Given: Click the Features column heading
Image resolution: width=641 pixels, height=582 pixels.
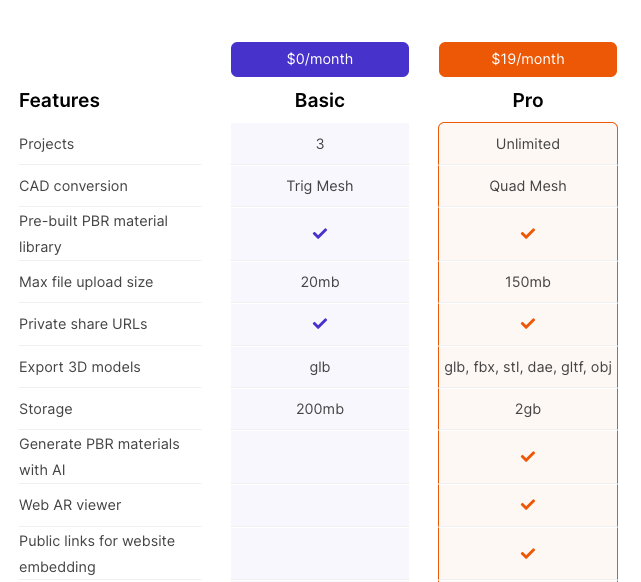Looking at the screenshot, I should (x=60, y=101).
